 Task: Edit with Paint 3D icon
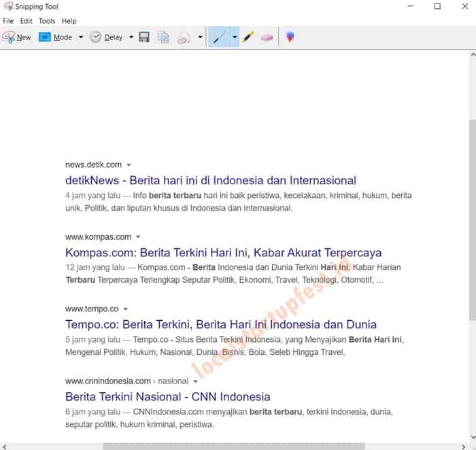point(290,37)
